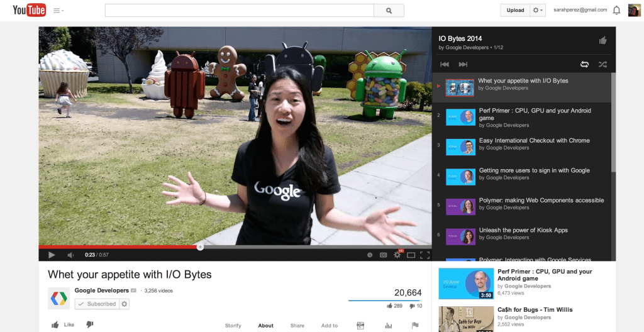The height and width of the screenshot is (332, 644).
Task: Open the gear dropdown beside Upload
Action: point(538,10)
